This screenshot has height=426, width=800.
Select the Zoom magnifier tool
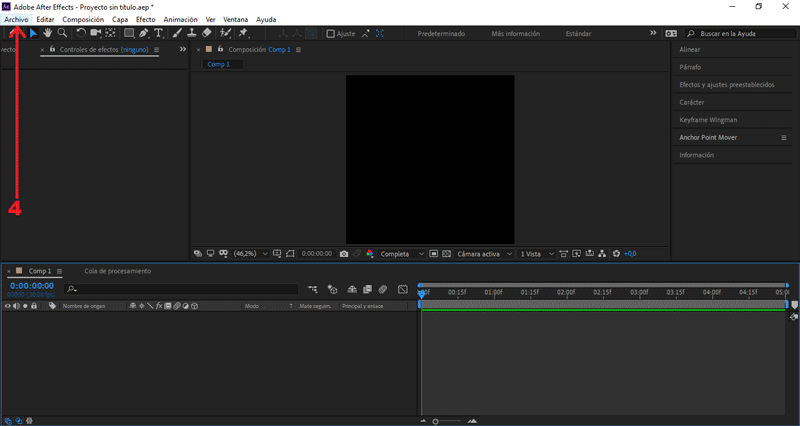point(62,33)
